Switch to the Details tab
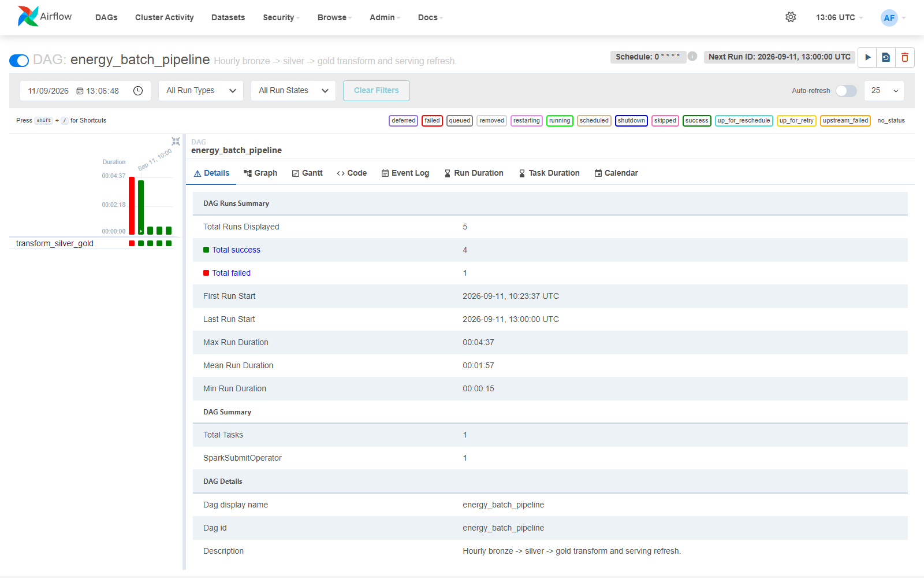924x578 pixels. 211,173
